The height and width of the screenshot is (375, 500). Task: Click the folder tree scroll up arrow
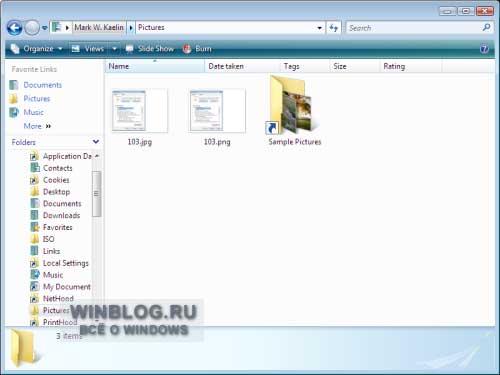point(97,156)
